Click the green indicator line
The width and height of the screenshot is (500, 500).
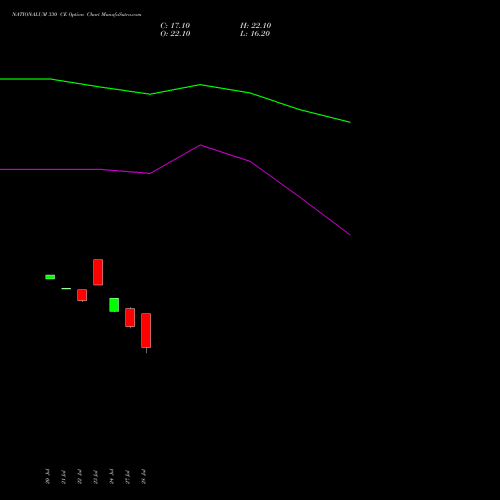[200, 85]
